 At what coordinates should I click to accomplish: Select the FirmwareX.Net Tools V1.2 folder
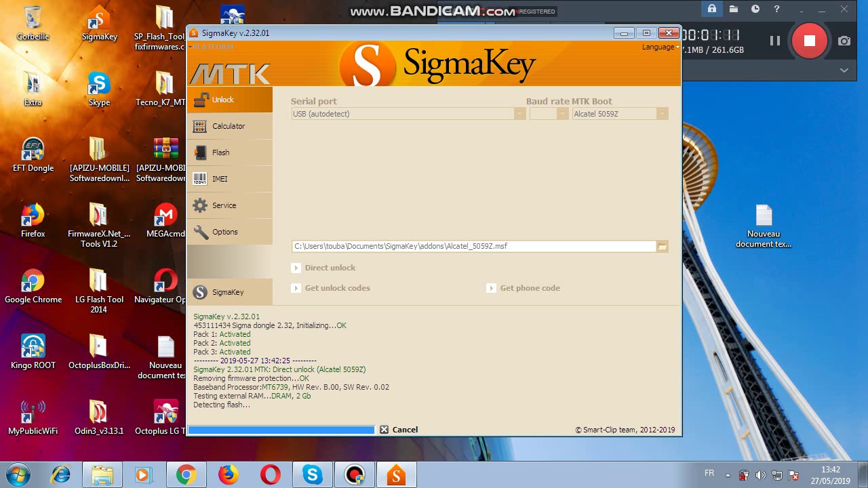(x=99, y=226)
